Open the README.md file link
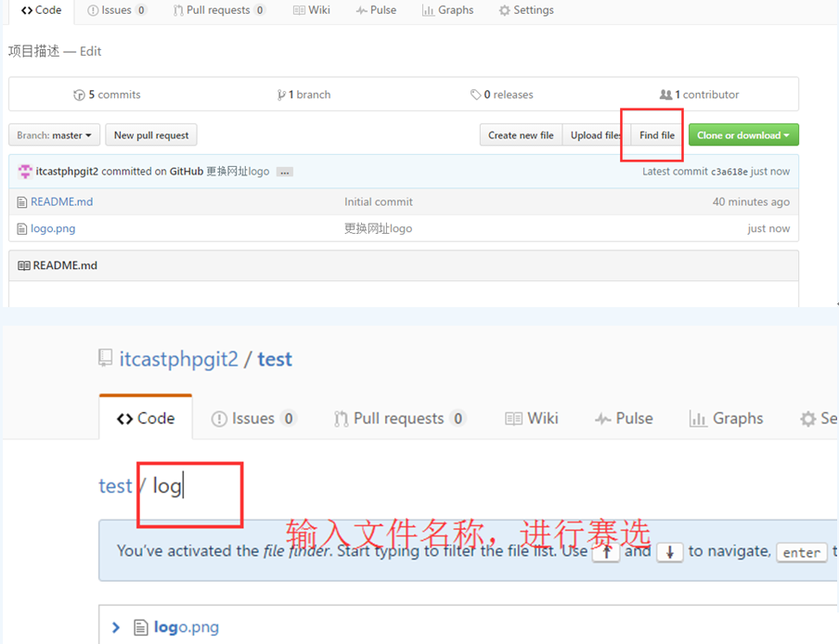 (x=61, y=201)
